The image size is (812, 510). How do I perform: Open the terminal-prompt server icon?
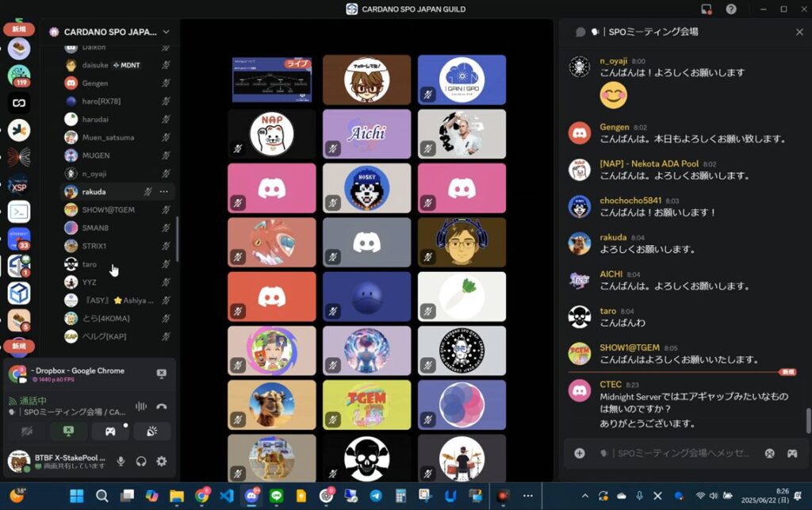click(19, 212)
